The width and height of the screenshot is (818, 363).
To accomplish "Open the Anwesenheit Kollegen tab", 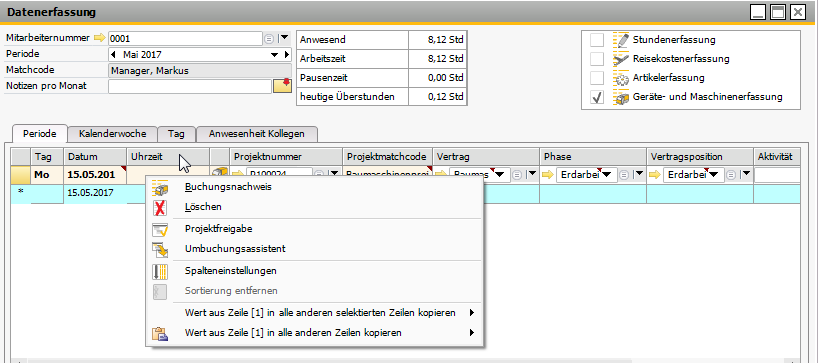I will click(256, 134).
